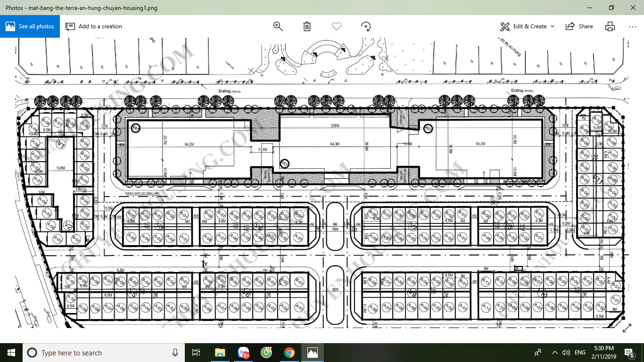Screen dimensions: 644x362
Task: Open Google Chrome from the taskbar
Action: point(289,353)
